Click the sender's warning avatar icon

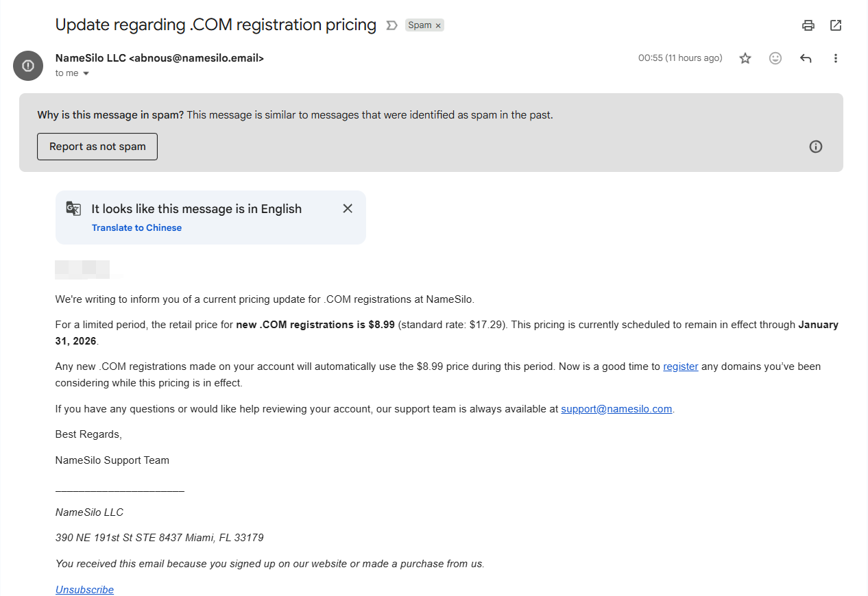coord(28,66)
